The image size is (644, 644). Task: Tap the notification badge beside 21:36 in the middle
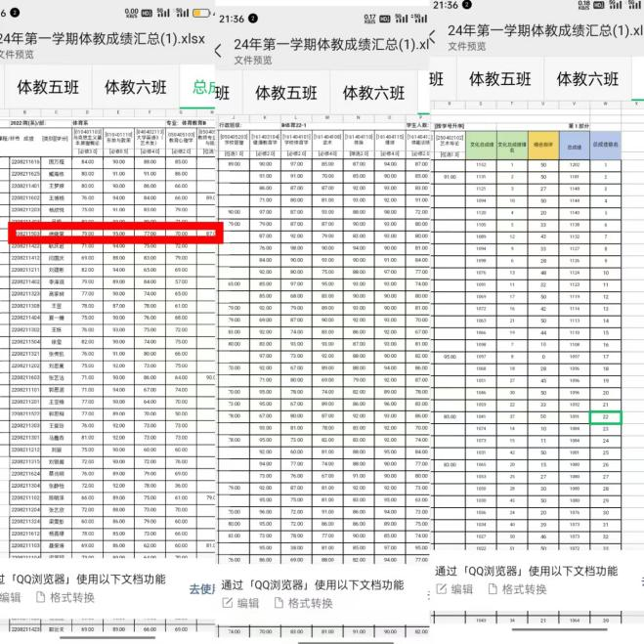(x=254, y=19)
